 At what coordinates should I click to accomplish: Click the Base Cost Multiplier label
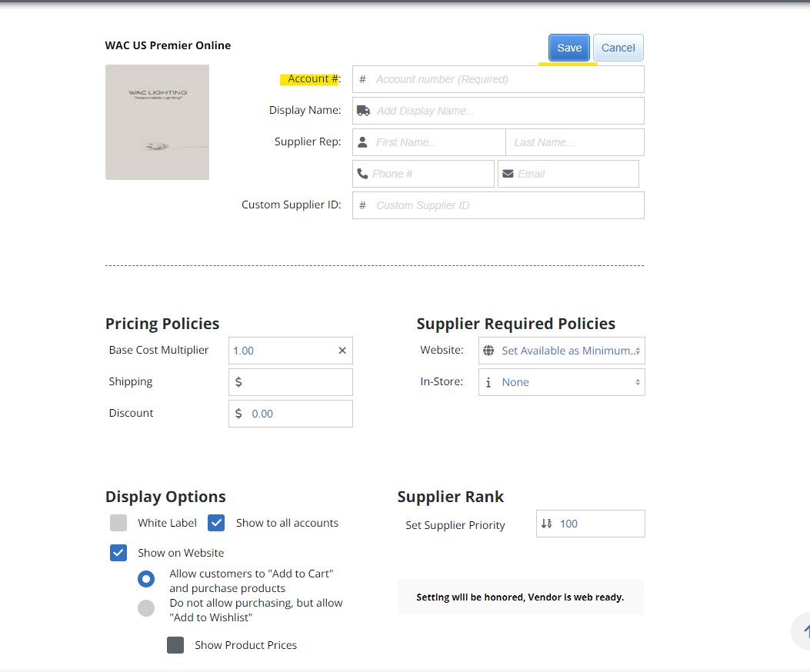tap(158, 350)
